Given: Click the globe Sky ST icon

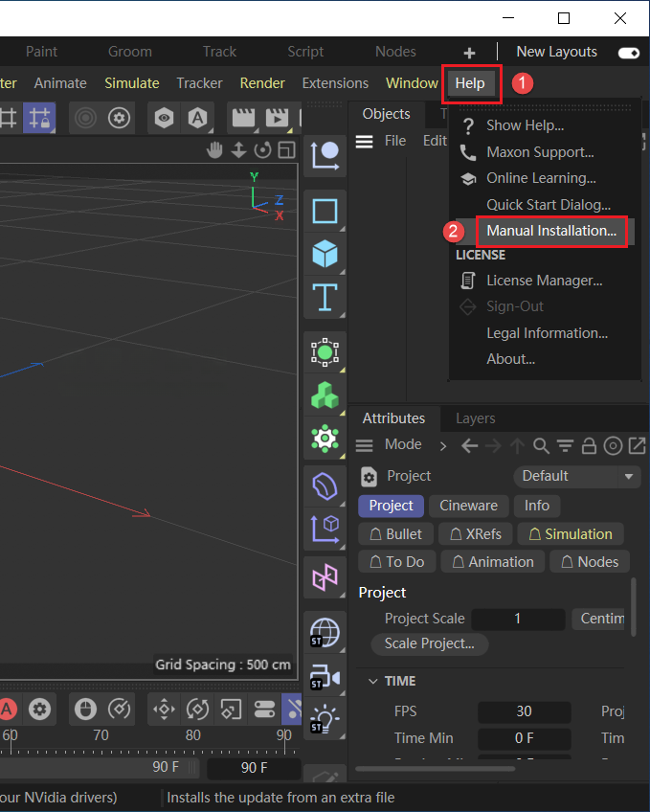Looking at the screenshot, I should tap(325, 633).
